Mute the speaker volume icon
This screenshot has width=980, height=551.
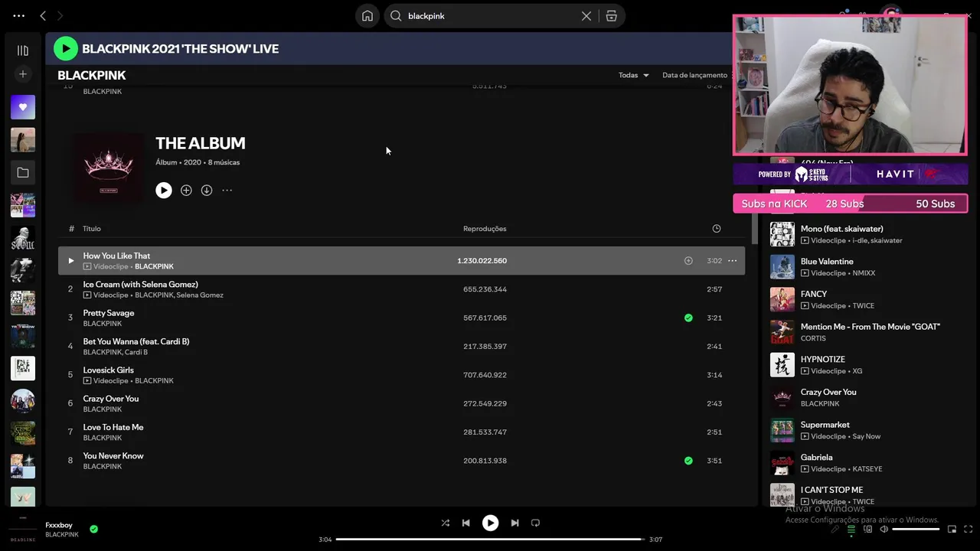coord(884,530)
